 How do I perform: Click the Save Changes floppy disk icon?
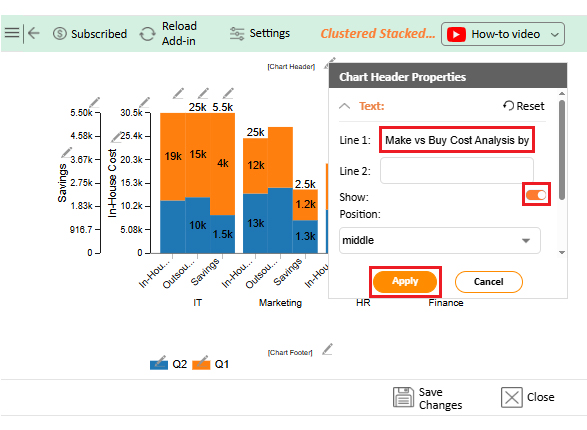tap(403, 397)
